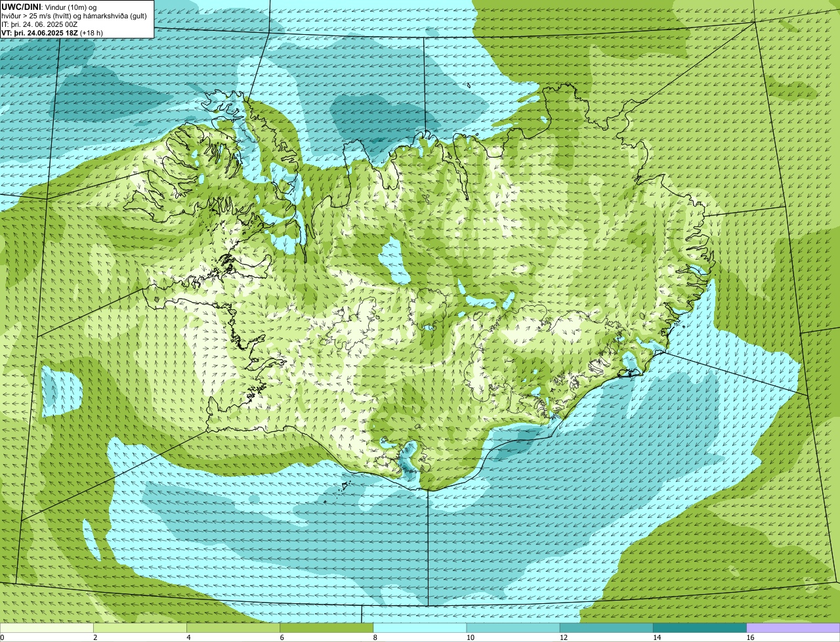Click the scale tick label '0'
This screenshot has height=642, width=840.
point(2,637)
